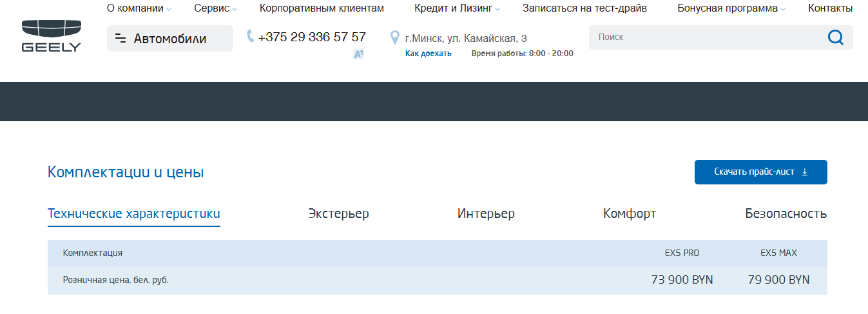Go to the Контакты page
868x314 pixels.
(831, 8)
